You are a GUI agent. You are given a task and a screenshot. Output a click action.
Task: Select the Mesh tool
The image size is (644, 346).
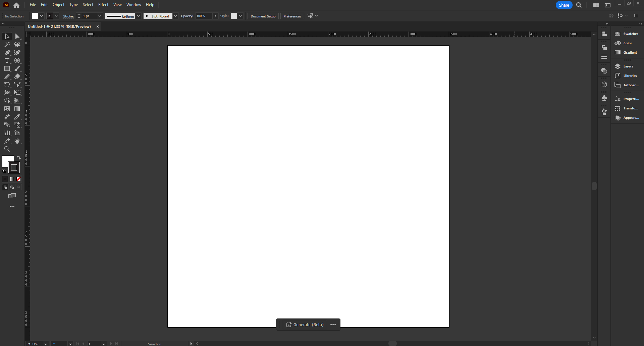click(7, 109)
